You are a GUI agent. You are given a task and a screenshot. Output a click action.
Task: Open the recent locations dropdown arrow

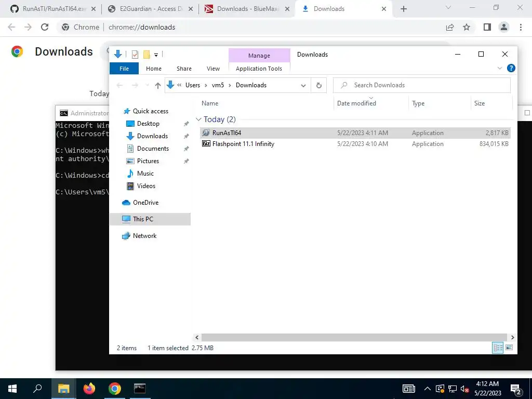click(147, 85)
